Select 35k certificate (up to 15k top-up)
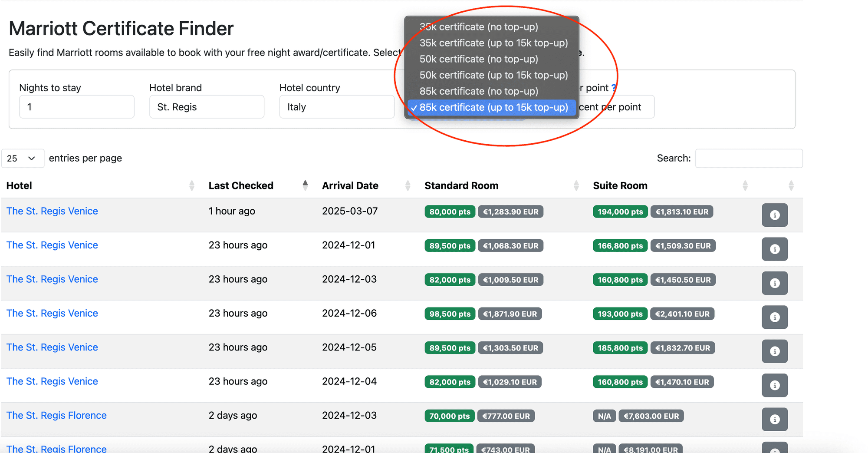868x453 pixels. coord(492,43)
